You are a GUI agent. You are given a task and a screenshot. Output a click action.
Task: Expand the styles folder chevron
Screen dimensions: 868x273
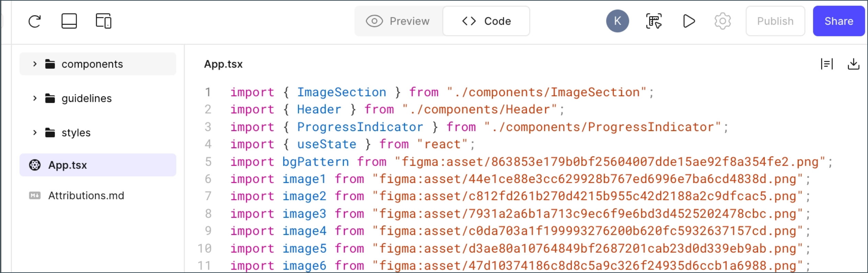point(35,133)
